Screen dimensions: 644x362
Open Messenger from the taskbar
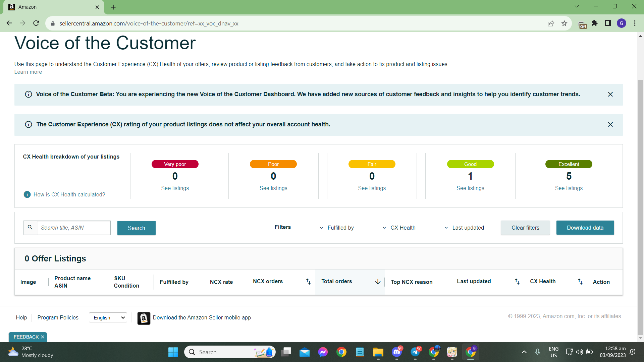(x=323, y=352)
